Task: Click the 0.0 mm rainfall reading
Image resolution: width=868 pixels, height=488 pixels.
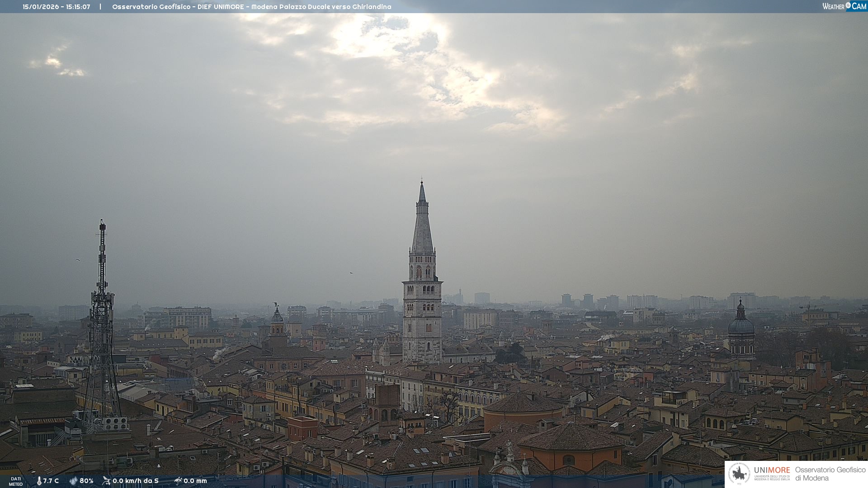Action: 195,481
